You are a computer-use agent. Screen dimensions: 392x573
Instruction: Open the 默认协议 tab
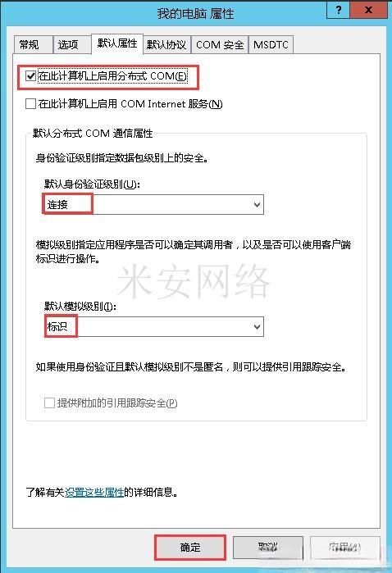(x=166, y=45)
